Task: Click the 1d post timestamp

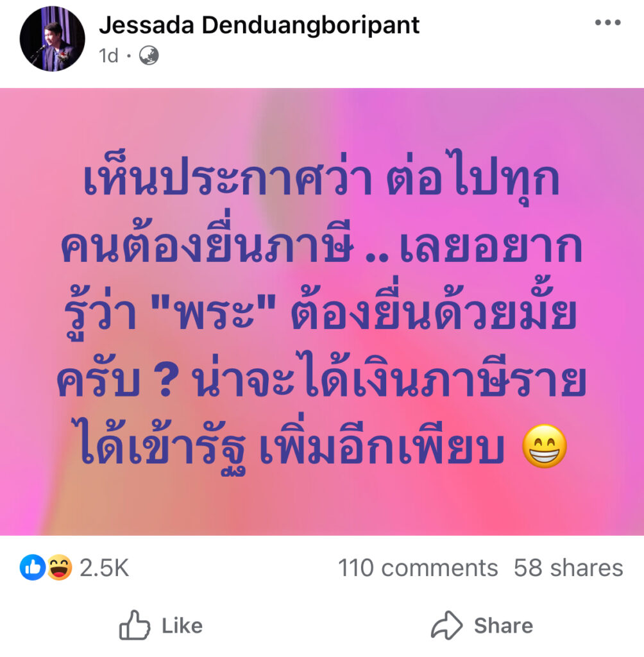Action: coord(108,56)
